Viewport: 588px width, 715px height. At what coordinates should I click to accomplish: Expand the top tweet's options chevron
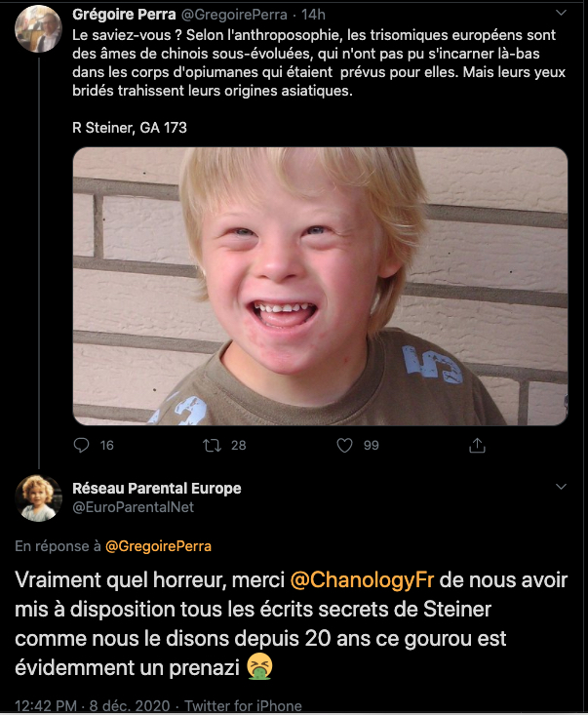click(x=560, y=15)
